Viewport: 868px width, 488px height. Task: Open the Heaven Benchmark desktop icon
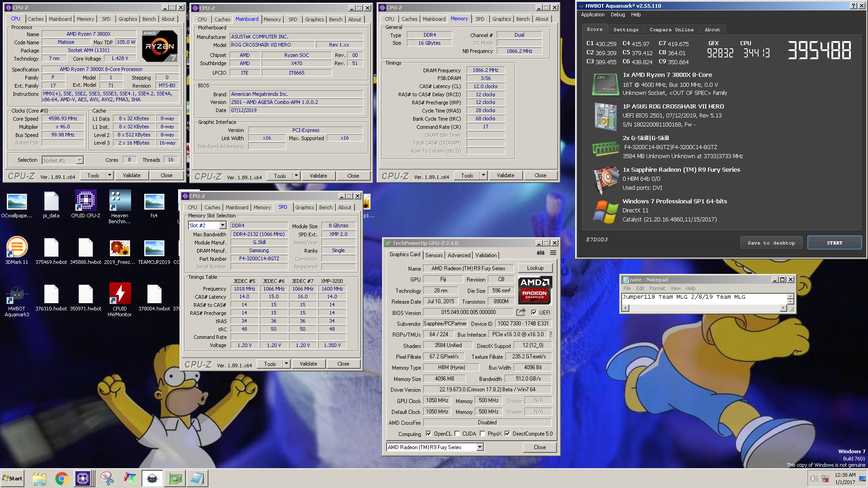pyautogui.click(x=120, y=207)
